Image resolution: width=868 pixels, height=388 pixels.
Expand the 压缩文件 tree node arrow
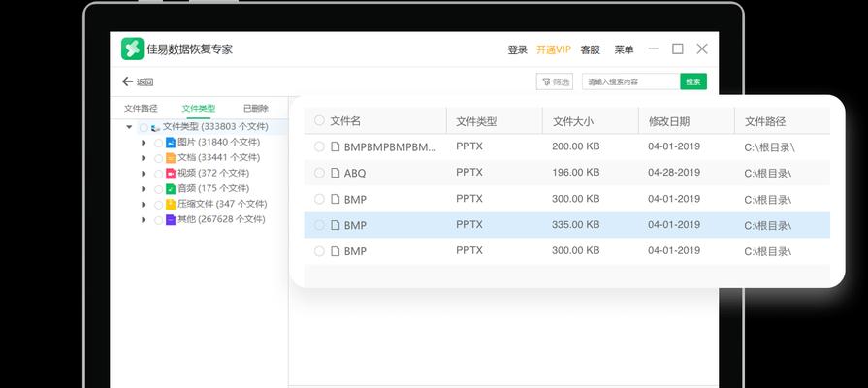pos(144,205)
